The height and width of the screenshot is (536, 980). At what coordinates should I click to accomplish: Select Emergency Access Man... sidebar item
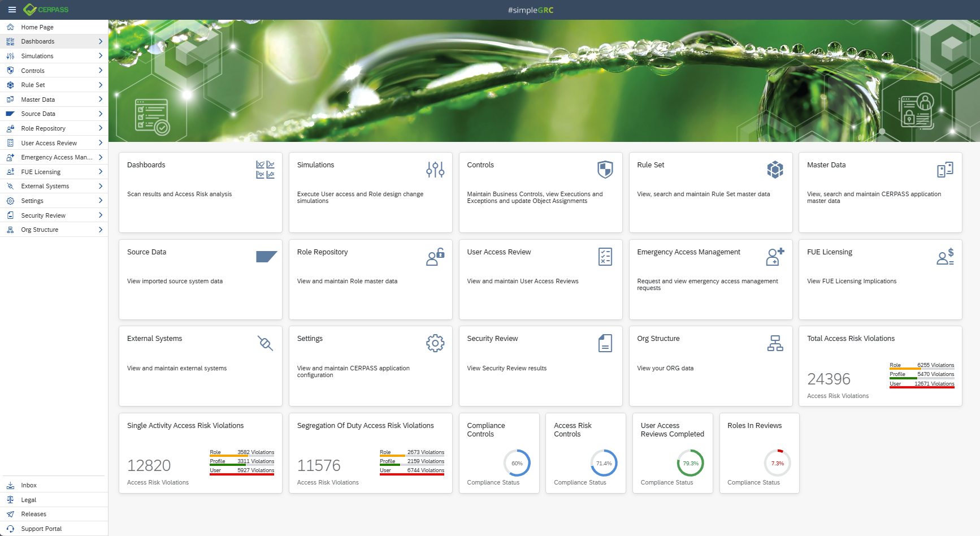[x=54, y=157]
